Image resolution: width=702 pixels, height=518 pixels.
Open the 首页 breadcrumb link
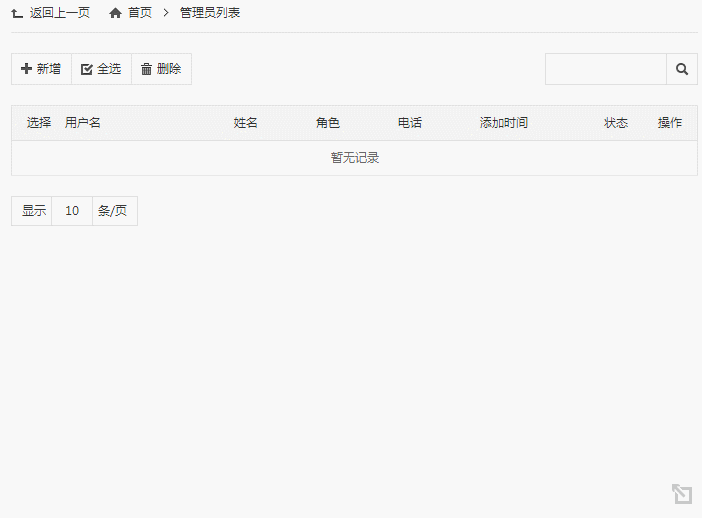pos(140,13)
